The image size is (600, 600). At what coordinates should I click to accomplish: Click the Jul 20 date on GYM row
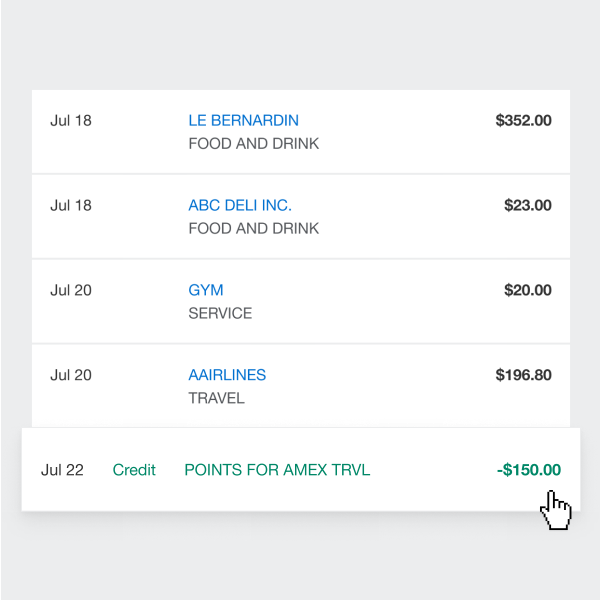pyautogui.click(x=71, y=290)
